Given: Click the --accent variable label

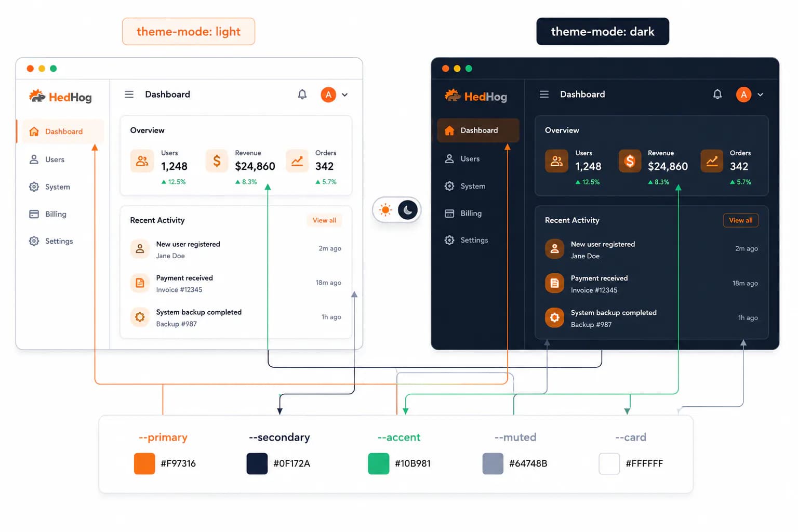Looking at the screenshot, I should pos(399,437).
